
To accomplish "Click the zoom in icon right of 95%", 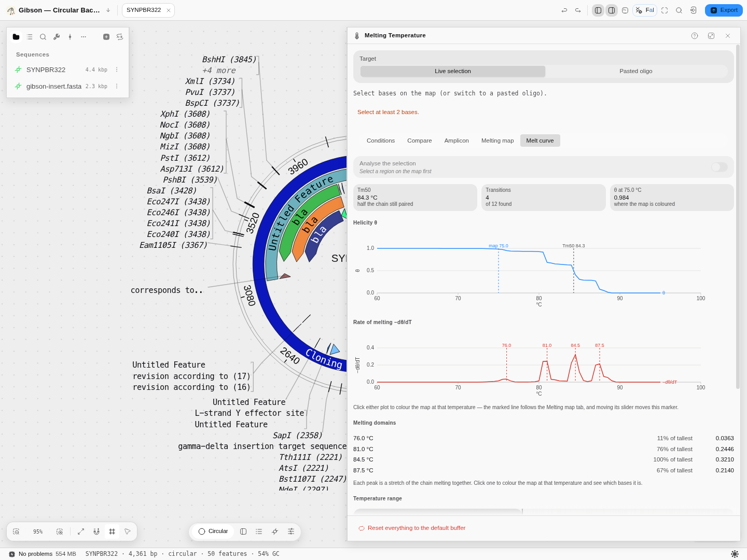I will coord(60,531).
